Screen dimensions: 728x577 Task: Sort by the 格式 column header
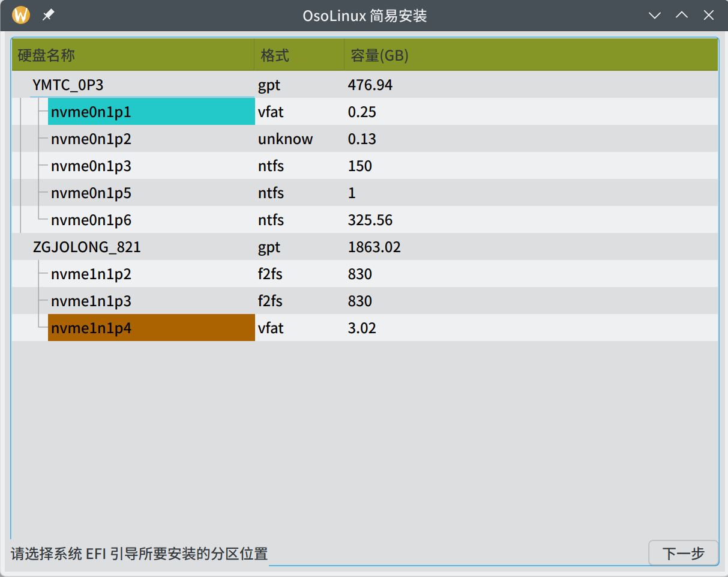tap(275, 56)
